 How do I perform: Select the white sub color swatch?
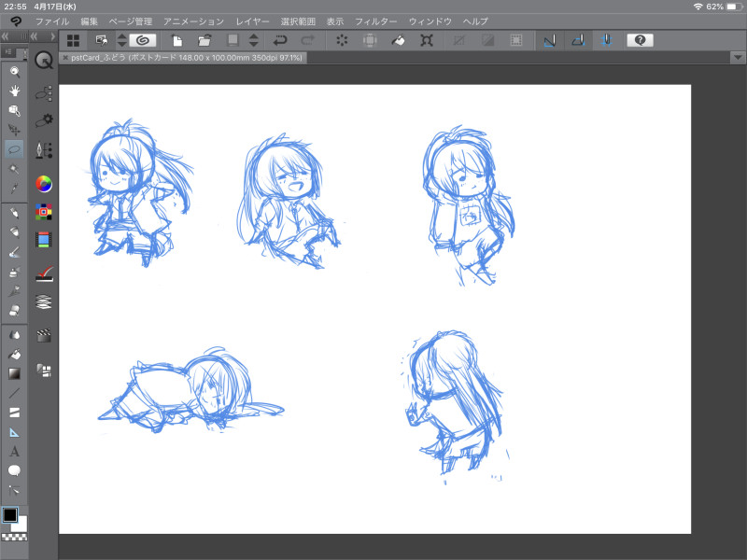21,525
